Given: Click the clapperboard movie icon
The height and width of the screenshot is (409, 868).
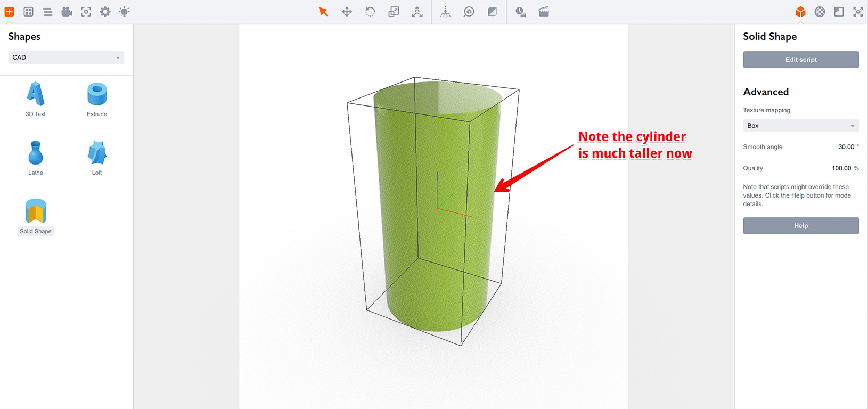Looking at the screenshot, I should pos(544,12).
